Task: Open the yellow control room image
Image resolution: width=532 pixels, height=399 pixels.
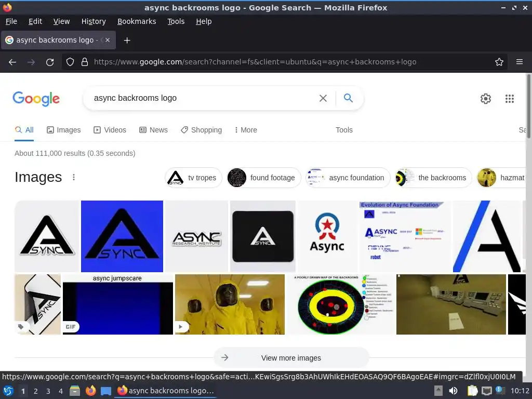Action: coord(451,304)
